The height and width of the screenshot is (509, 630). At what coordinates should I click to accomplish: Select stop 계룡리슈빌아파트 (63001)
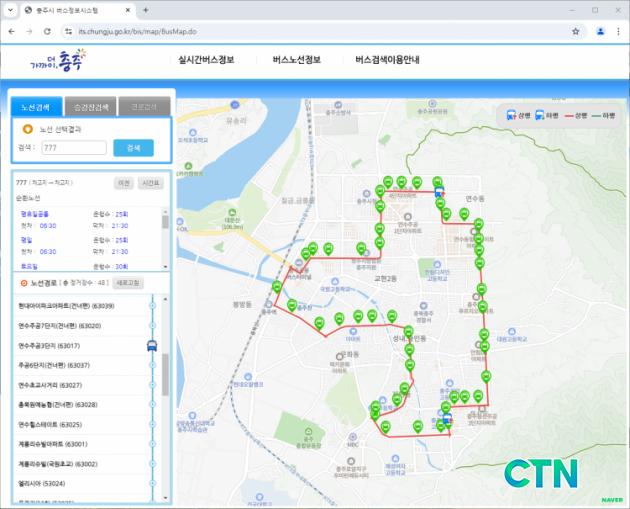(53, 444)
